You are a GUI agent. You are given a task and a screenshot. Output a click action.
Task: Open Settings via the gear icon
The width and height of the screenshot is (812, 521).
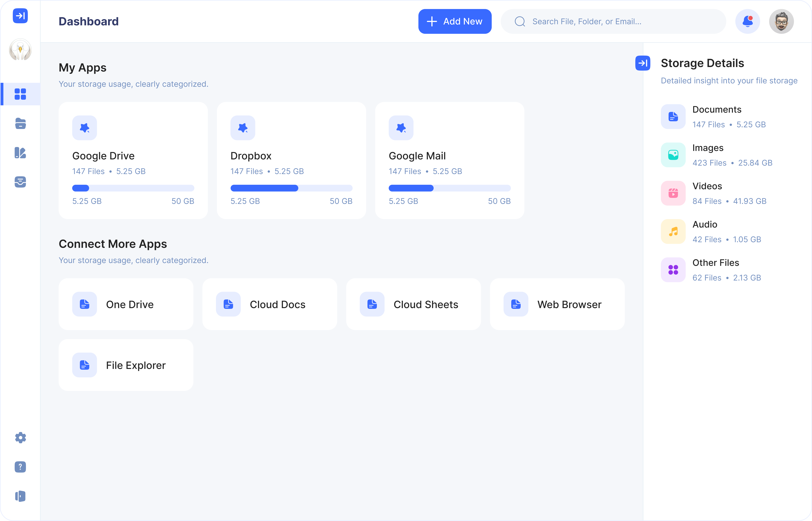tap(20, 437)
